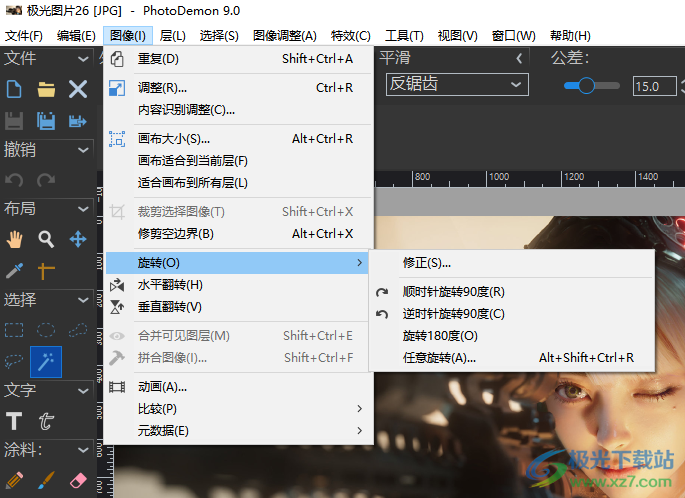Image resolution: width=685 pixels, height=498 pixels.
Task: Choose 修正(S)... in rotate submenu
Action: click(x=512, y=263)
